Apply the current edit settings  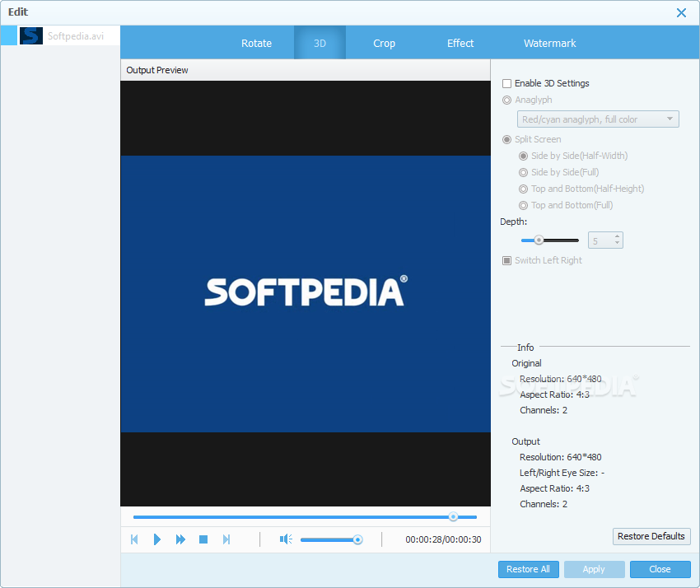tap(594, 569)
